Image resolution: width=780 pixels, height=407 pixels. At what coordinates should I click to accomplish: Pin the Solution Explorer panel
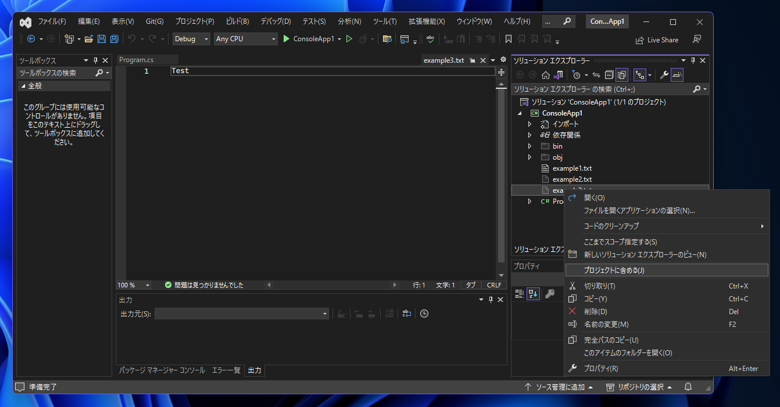[x=693, y=60]
